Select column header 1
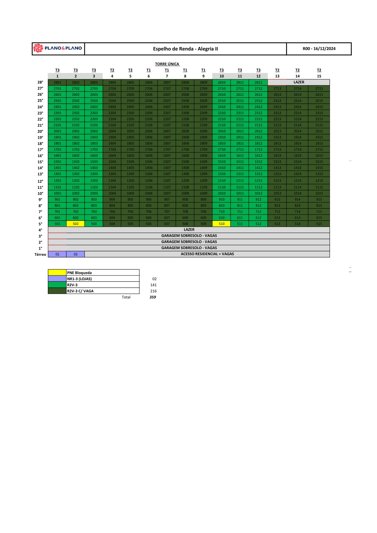This screenshot has height=533, width=377. coord(57,76)
